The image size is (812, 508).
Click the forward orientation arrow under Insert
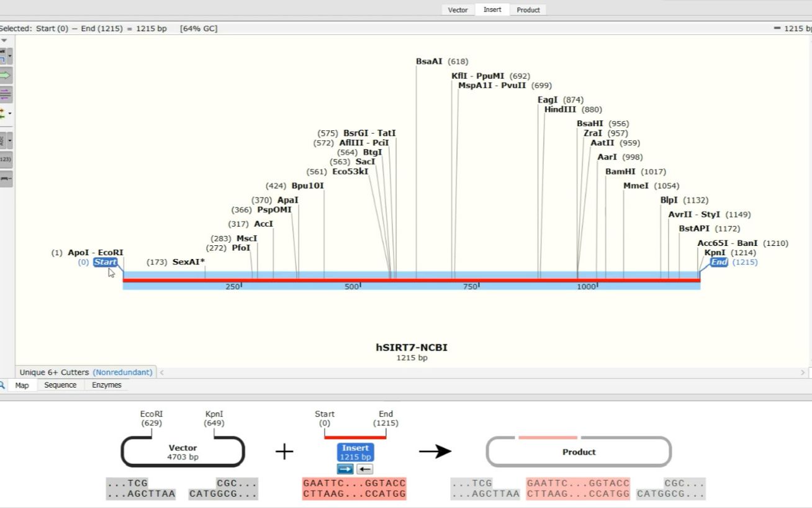(x=345, y=469)
